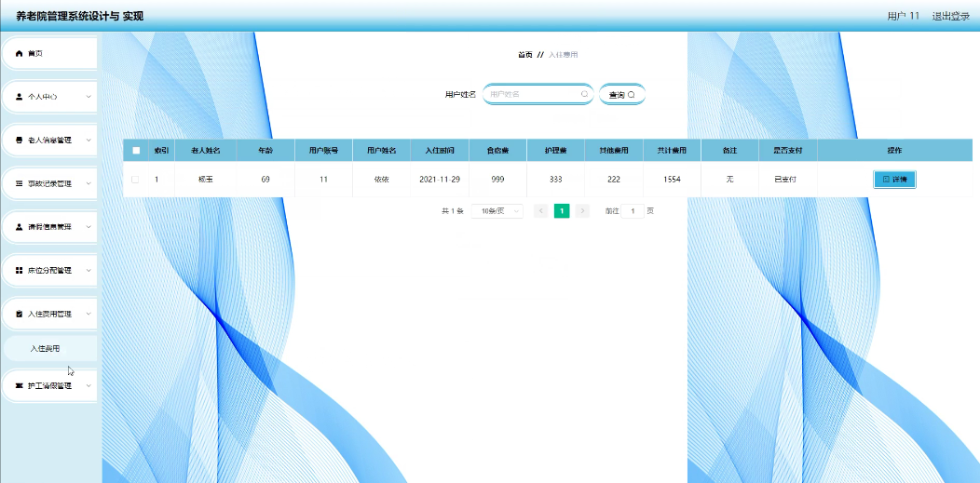Click the next page arrow in pagination

[x=582, y=211]
